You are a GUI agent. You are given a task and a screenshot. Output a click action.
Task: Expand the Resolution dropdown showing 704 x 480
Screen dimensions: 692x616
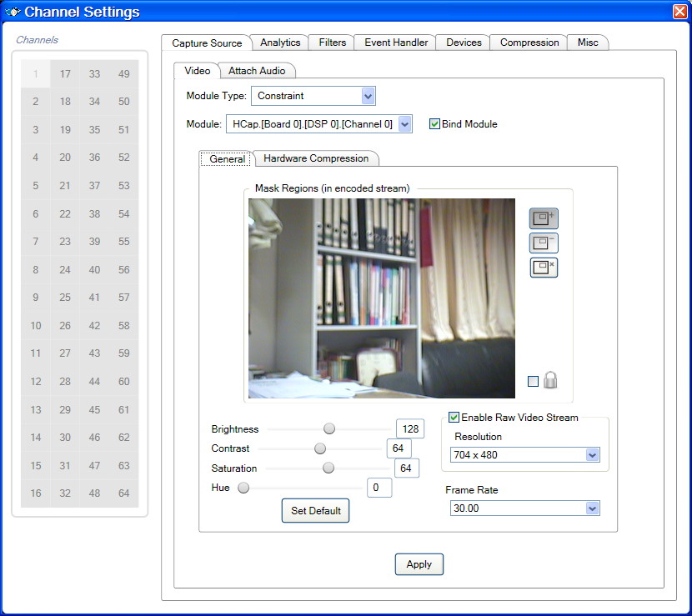coord(592,455)
